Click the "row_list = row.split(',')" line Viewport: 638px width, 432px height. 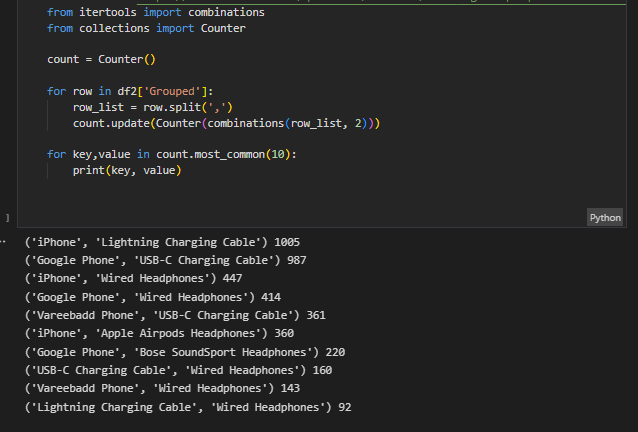(x=153, y=107)
